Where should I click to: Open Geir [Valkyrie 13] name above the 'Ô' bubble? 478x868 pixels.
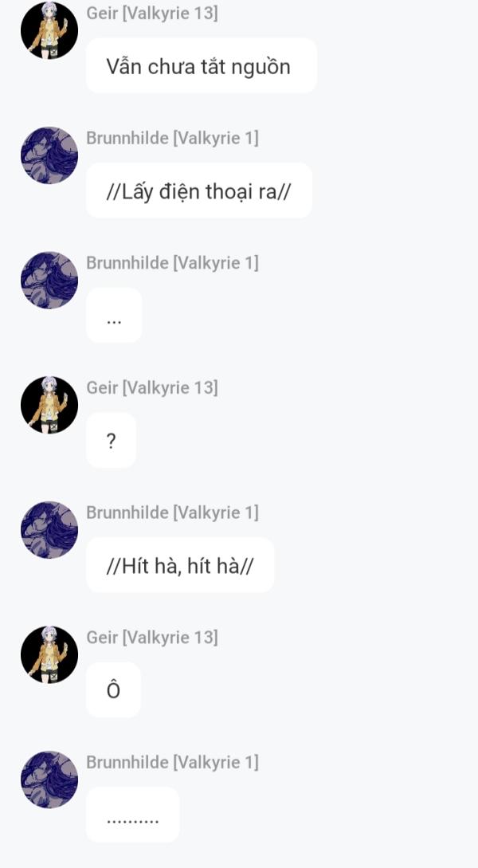coord(152,637)
